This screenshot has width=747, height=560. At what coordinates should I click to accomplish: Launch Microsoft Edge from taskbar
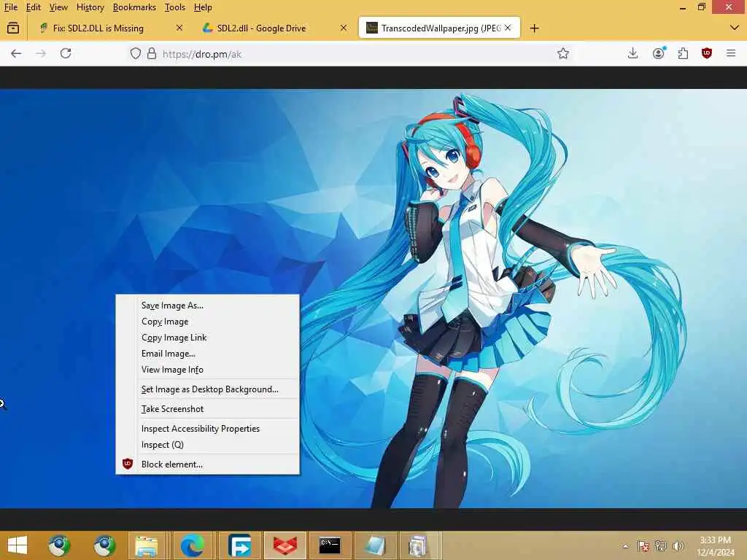coord(193,545)
